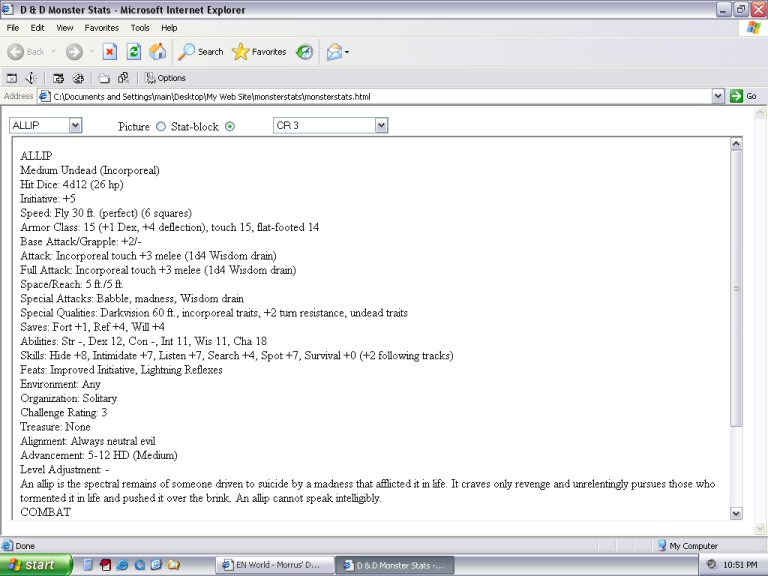
Task: Click the 'Challenge Rating: 3' line
Action: point(63,413)
